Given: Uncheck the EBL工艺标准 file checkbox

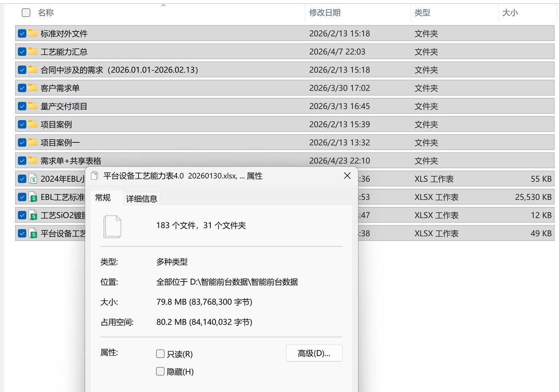Looking at the screenshot, I should pyautogui.click(x=22, y=197).
